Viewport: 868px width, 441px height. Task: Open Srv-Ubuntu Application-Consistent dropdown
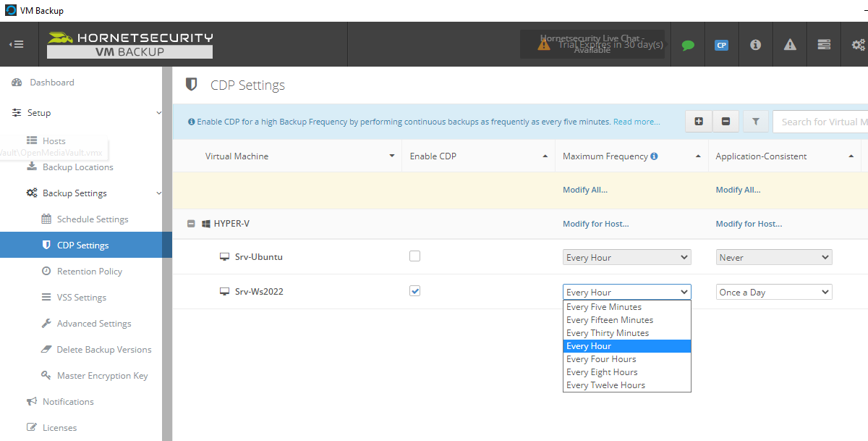774,257
